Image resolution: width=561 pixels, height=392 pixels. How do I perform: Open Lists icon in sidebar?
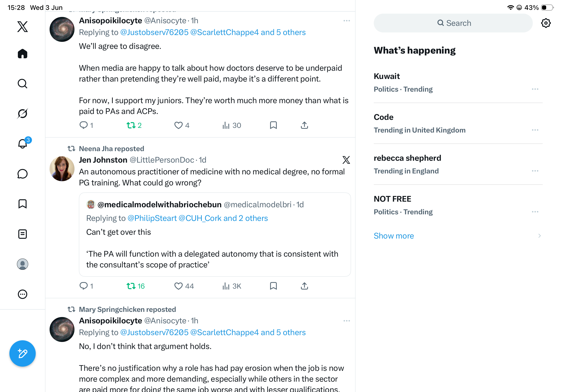(23, 234)
